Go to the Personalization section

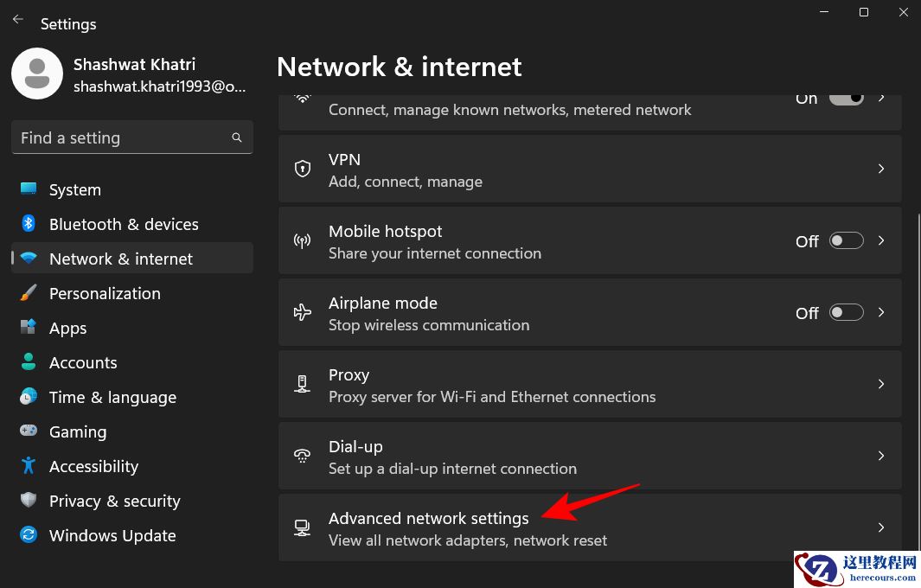(x=105, y=293)
